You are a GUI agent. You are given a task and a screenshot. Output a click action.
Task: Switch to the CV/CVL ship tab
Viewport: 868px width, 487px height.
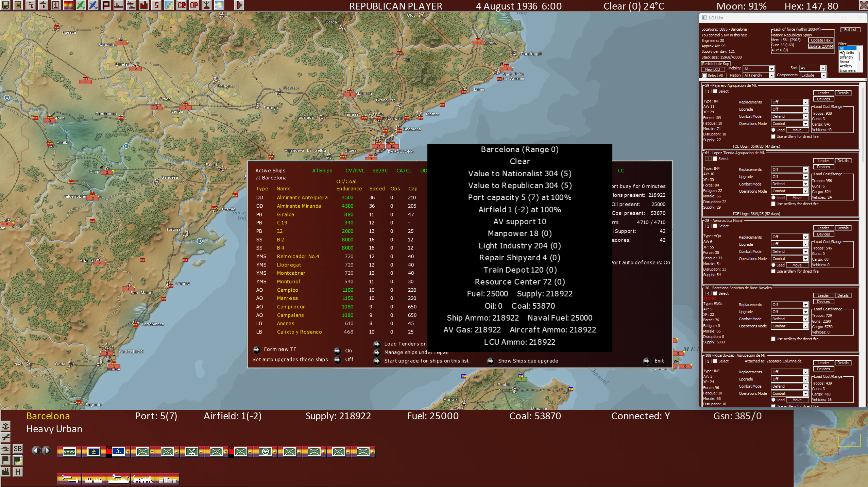(355, 171)
